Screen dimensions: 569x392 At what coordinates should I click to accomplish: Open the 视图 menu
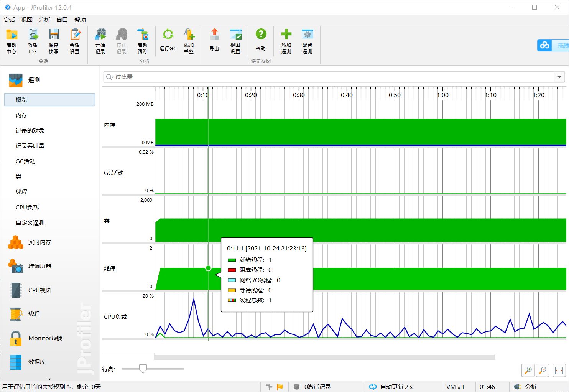27,20
